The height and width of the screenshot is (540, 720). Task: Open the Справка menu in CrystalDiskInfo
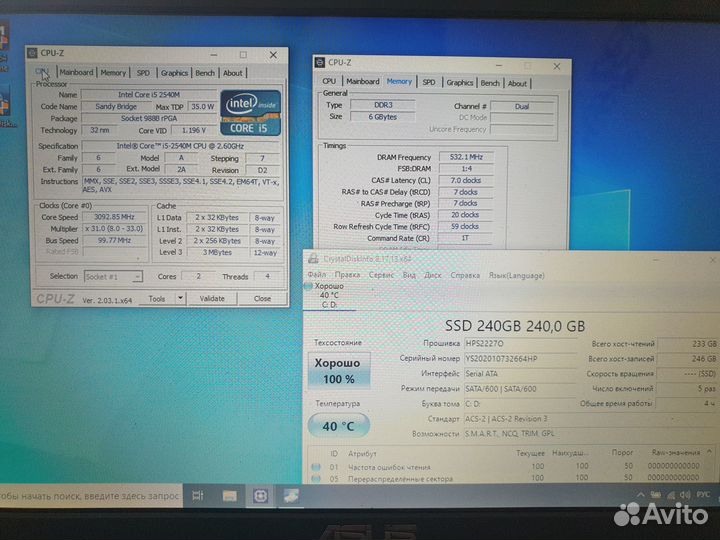coord(465,275)
